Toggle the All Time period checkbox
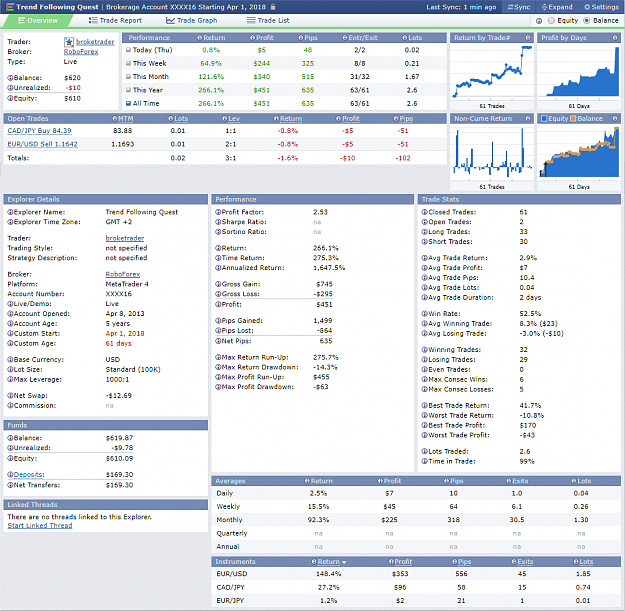The width and height of the screenshot is (625, 611). click(128, 103)
